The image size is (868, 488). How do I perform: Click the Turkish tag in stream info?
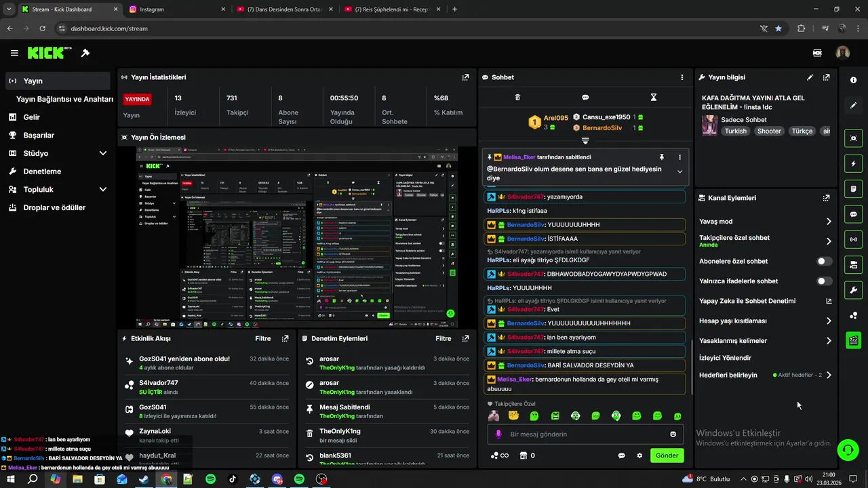735,131
